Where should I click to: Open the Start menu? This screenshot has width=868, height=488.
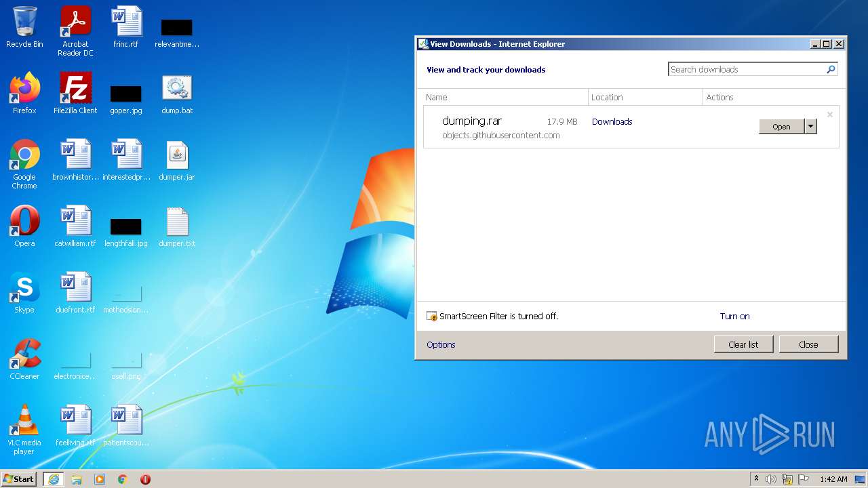(x=19, y=479)
